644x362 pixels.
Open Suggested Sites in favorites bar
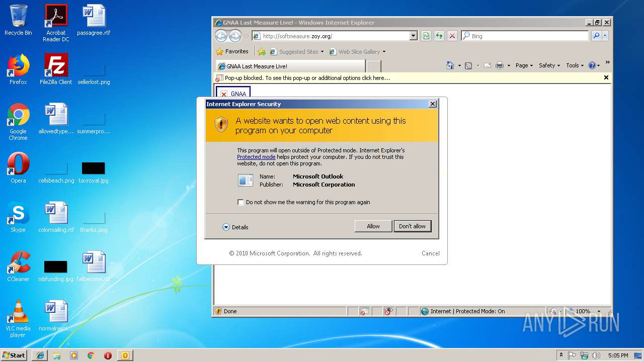pyautogui.click(x=297, y=52)
